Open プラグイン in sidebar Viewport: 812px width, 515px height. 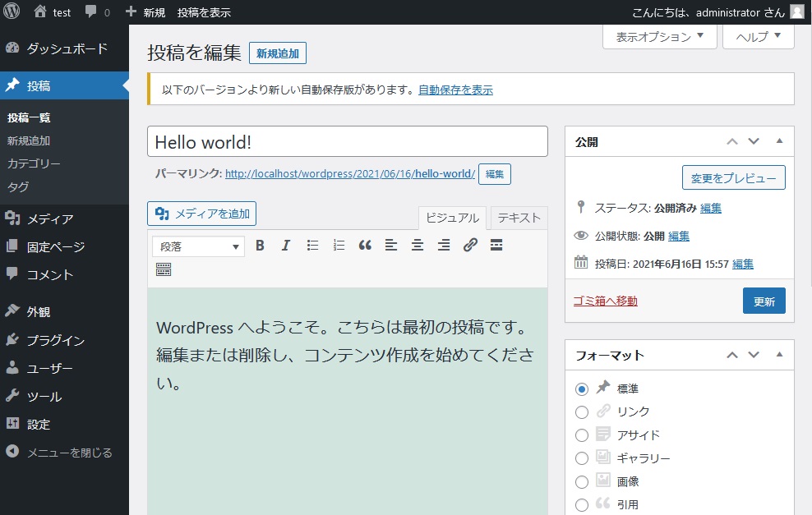(x=64, y=340)
